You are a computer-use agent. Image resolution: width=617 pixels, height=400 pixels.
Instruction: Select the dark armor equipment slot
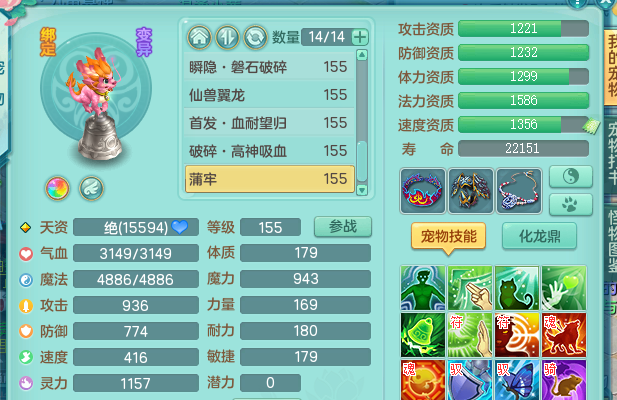coord(471,191)
